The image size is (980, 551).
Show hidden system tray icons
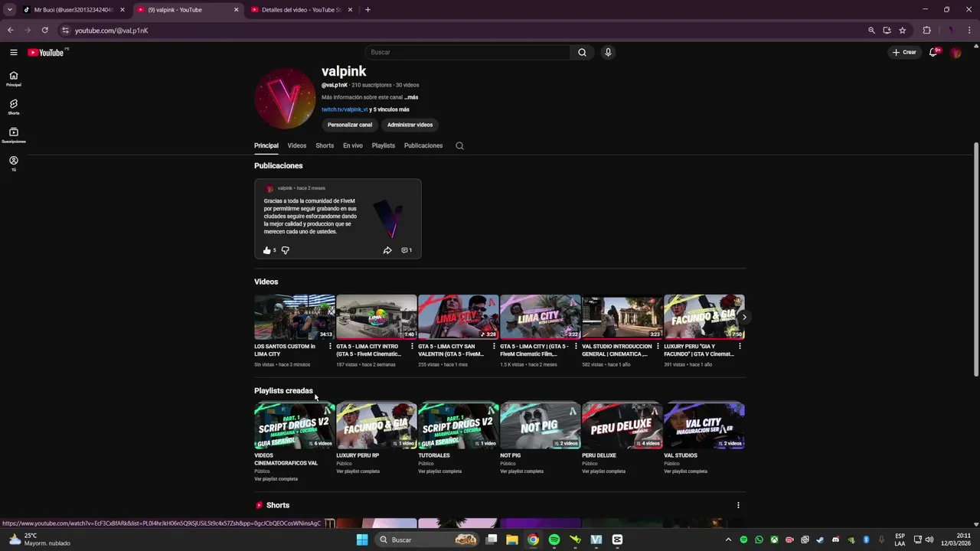728,540
